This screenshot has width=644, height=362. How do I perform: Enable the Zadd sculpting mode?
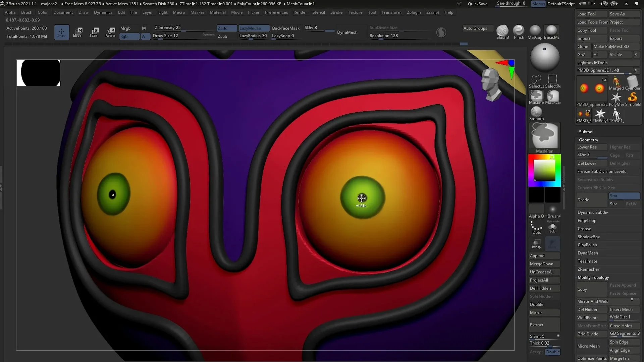point(226,28)
